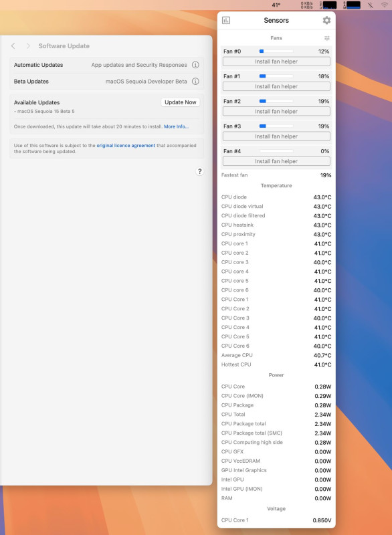Screen dimensions: 392x535
Task: Click the Software Update window title
Action: click(64, 45)
